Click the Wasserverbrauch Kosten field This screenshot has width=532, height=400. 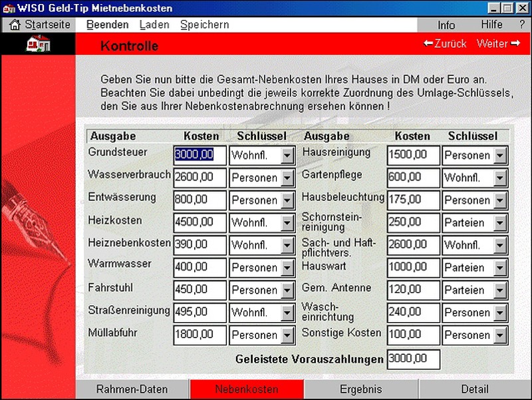(199, 178)
